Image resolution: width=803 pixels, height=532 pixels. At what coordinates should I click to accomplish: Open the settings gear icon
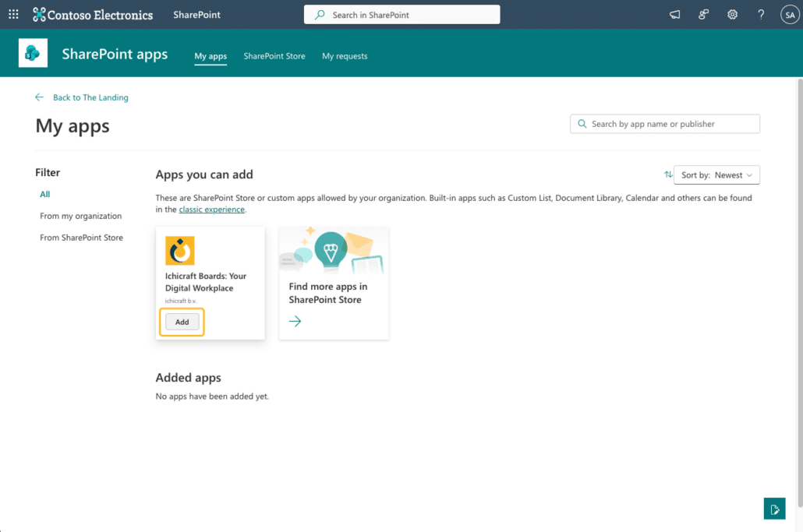733,15
